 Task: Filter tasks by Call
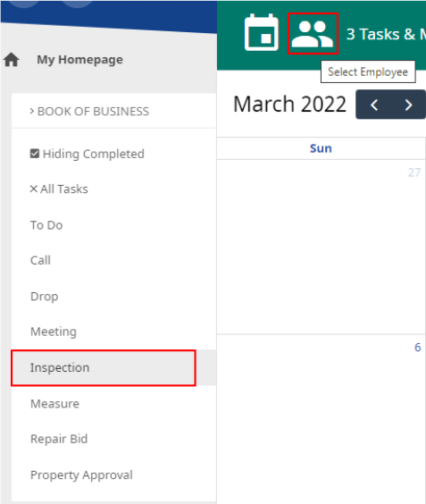40,260
